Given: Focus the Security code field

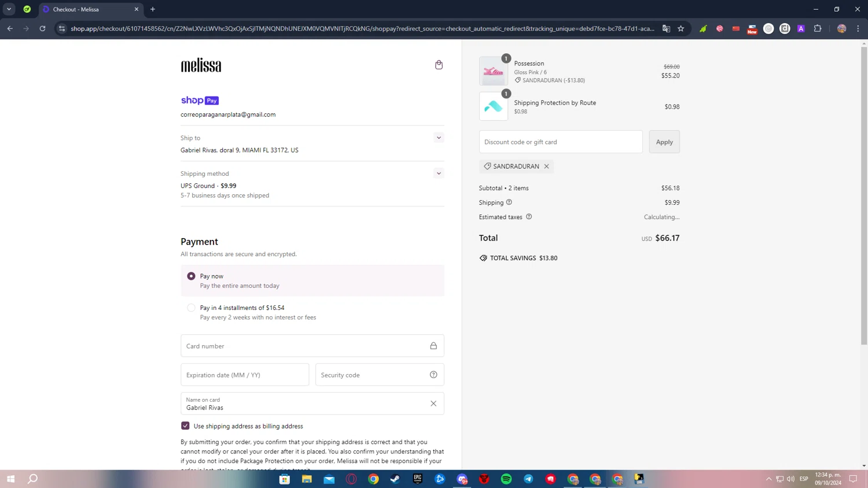Looking at the screenshot, I should tap(380, 375).
